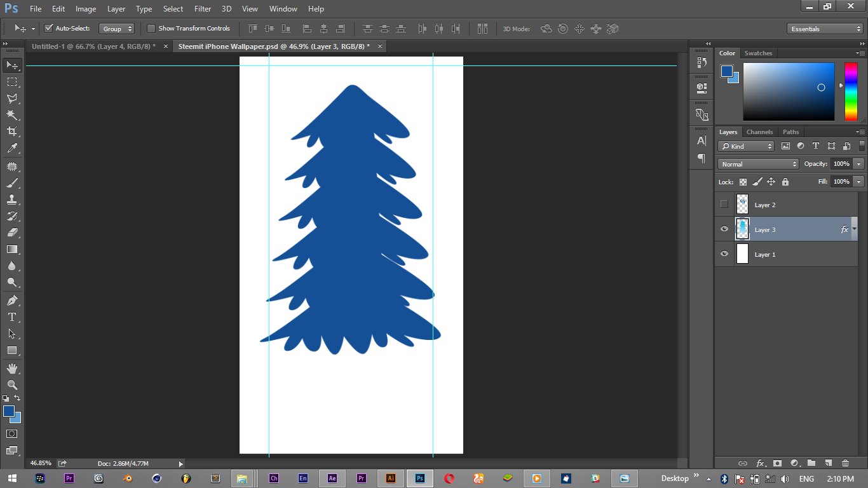868x488 pixels.
Task: Hide Layer 1 via eye icon
Action: point(724,254)
